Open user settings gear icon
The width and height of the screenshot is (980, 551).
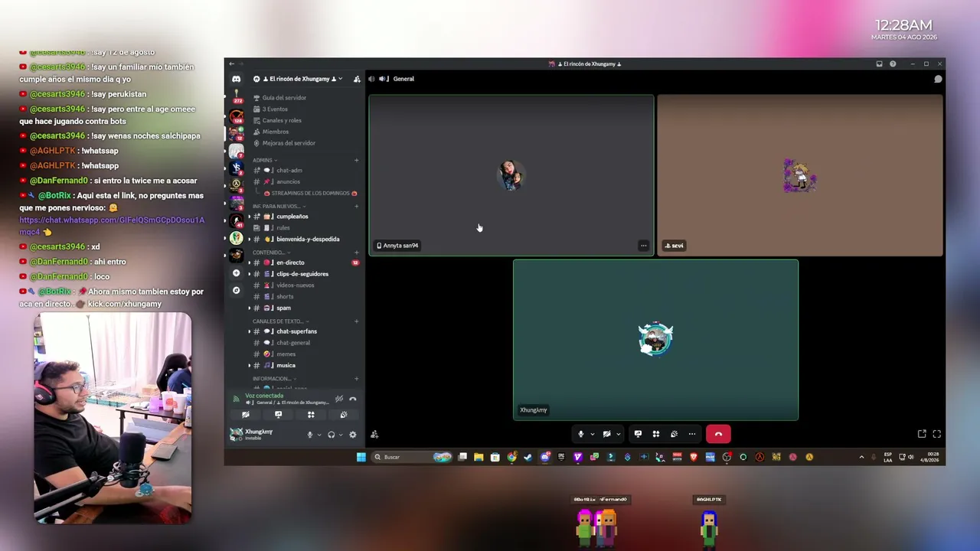click(x=353, y=435)
